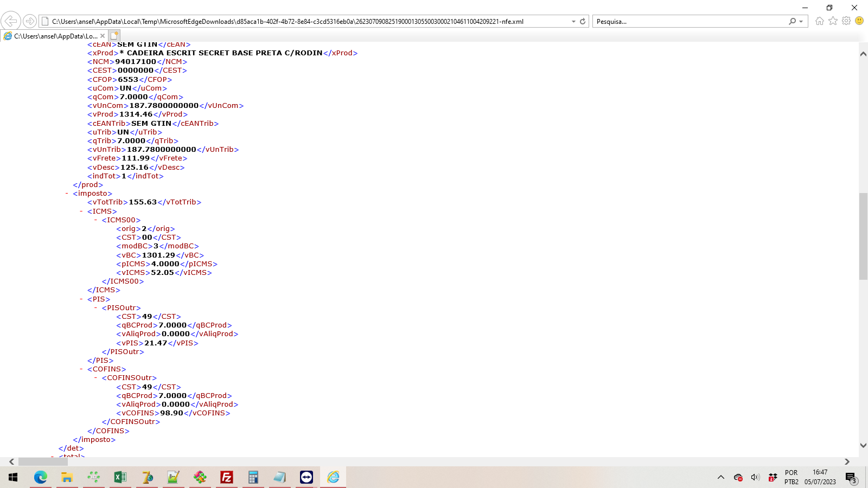868x488 pixels.
Task: Collapse the COFINSOutr element
Action: [x=96, y=377]
